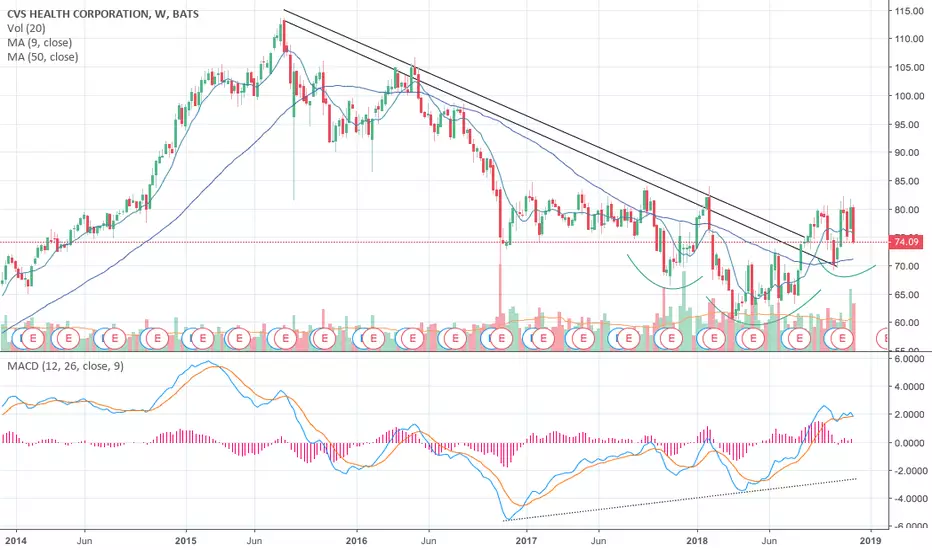Click 2.0000 on the MACD axis

[x=909, y=414]
